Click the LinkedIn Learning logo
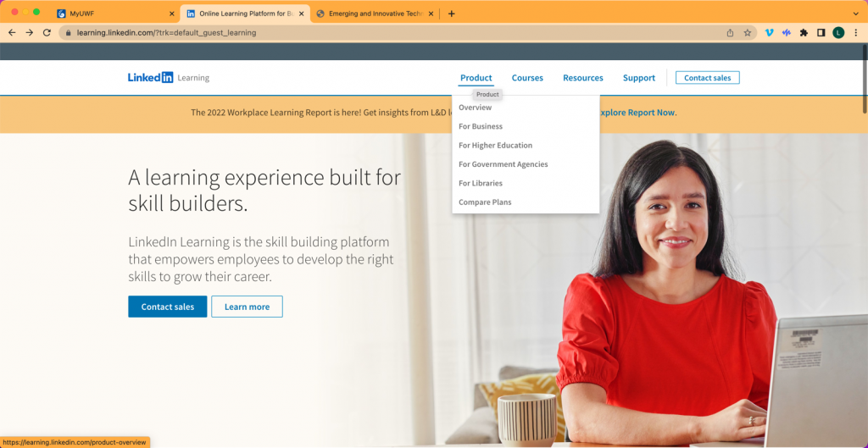This screenshot has height=448, width=868. (x=169, y=77)
